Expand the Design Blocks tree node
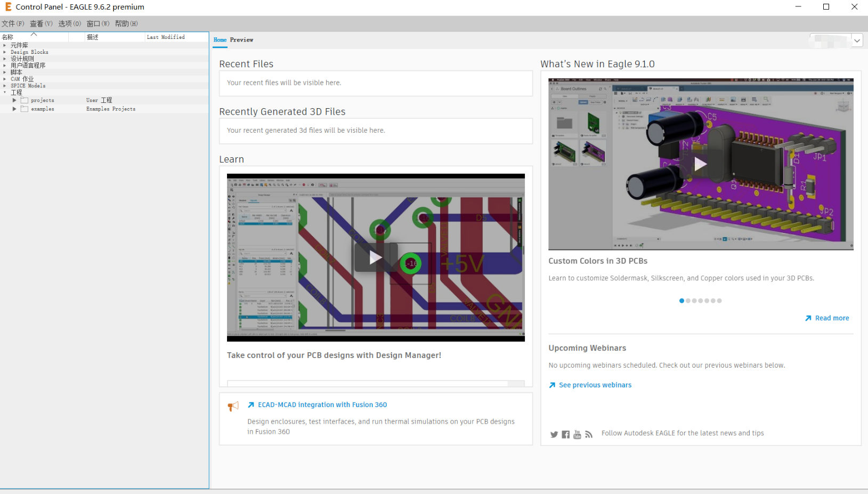Image resolution: width=868 pixels, height=494 pixels. point(4,52)
